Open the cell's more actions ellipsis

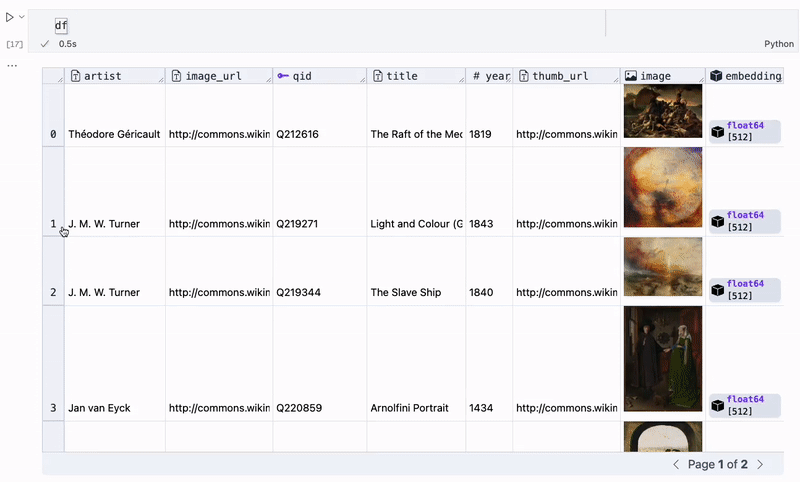point(12,65)
